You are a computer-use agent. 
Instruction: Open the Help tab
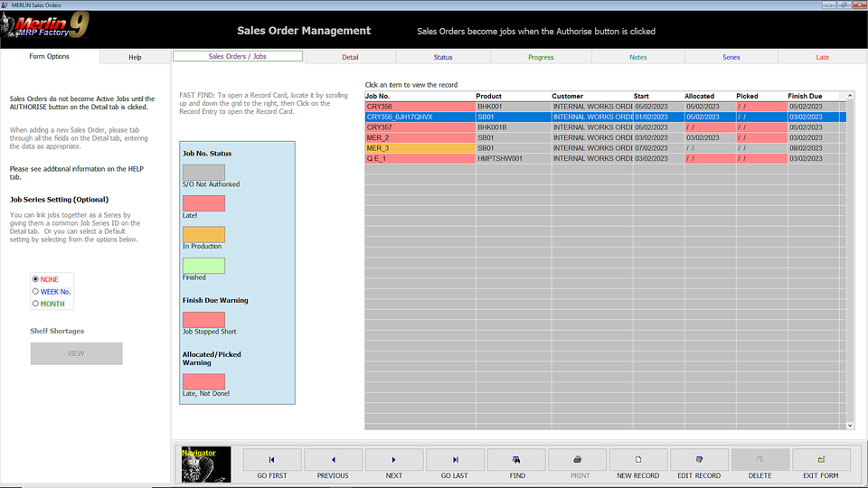(x=135, y=57)
